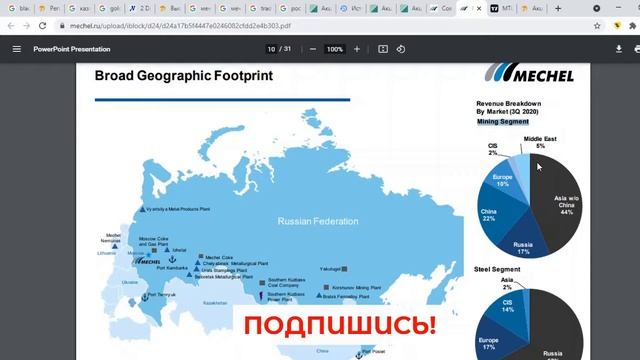
Task: Click 'Russian Federation' map label
Action: click(318, 221)
